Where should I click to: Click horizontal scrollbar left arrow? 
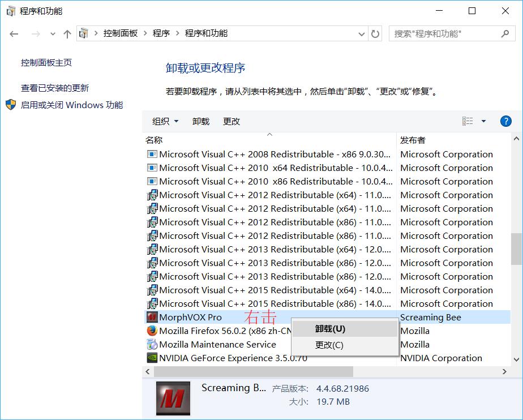[148, 371]
